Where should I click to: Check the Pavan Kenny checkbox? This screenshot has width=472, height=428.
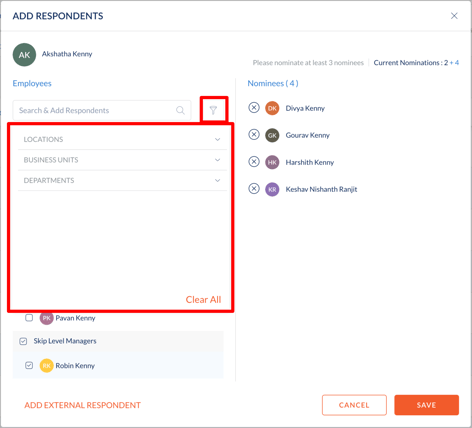coord(29,318)
